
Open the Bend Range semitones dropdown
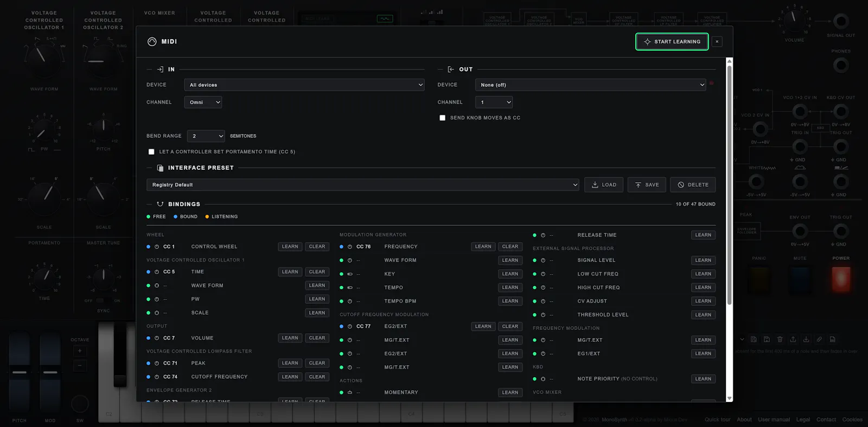pos(206,136)
